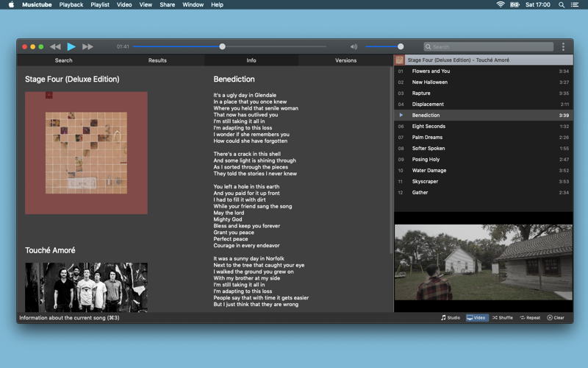Image resolution: width=588 pixels, height=368 pixels.
Task: Click the elapsed time 01:41
Action: click(x=123, y=46)
